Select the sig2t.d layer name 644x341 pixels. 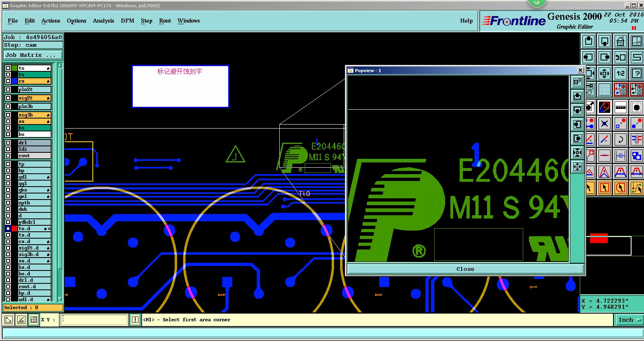pyautogui.click(x=35, y=248)
